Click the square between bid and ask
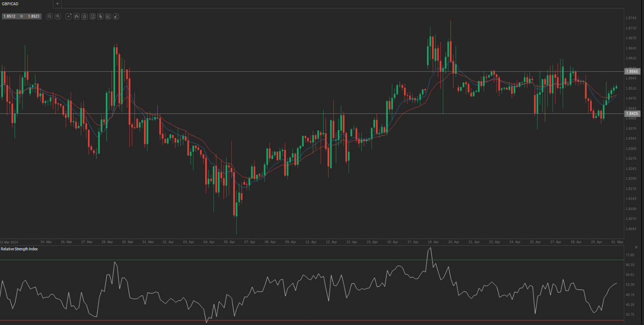This screenshot has height=325, width=644. 21,16
